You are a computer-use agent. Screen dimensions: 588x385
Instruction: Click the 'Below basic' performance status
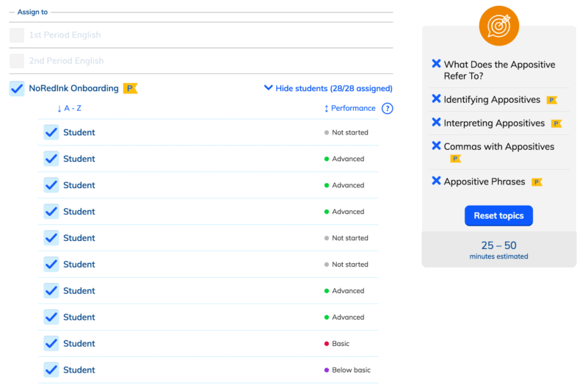pyautogui.click(x=347, y=370)
